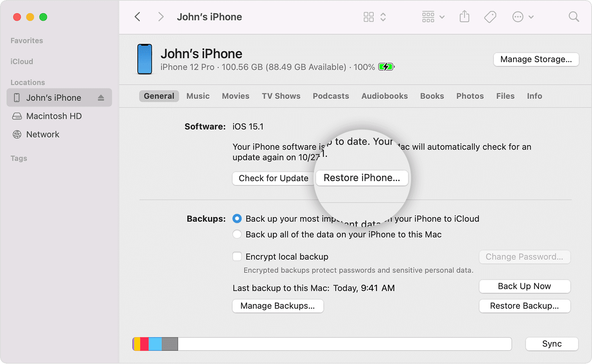Click the 'Last backup to this Mac' text
Image resolution: width=592 pixels, height=364 pixels.
280,288
